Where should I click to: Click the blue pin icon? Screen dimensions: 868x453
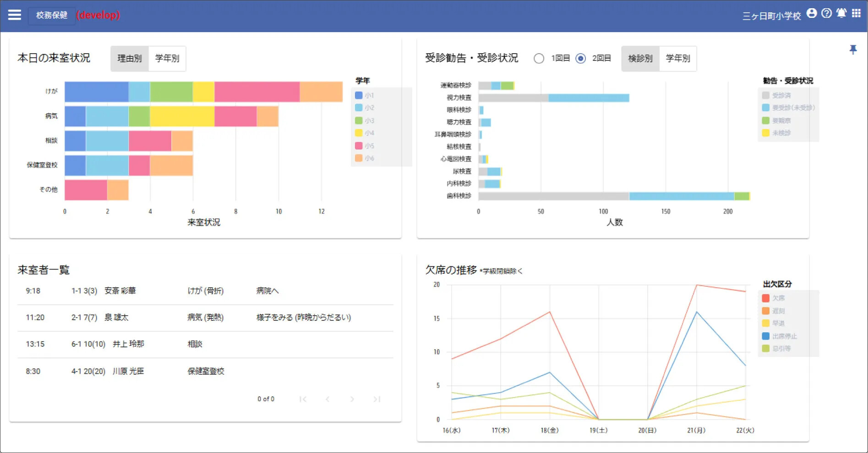click(853, 49)
